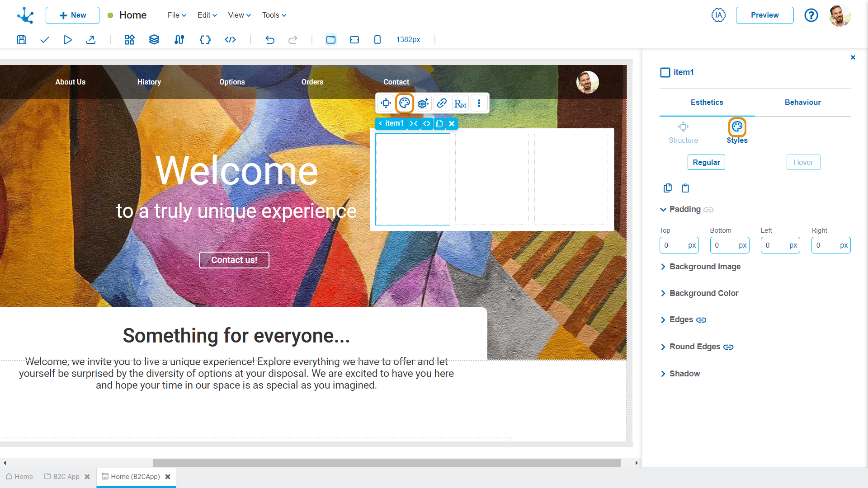The width and height of the screenshot is (868, 488).
Task: Open the Edit menu
Action: (x=206, y=15)
